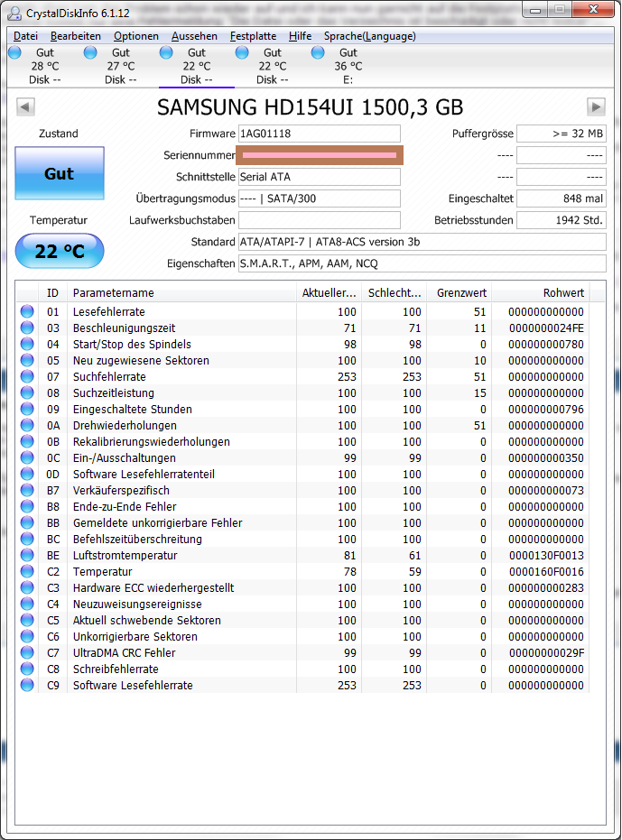Click raw value 00000000029F
The width and height of the screenshot is (622, 840).
pos(546,653)
